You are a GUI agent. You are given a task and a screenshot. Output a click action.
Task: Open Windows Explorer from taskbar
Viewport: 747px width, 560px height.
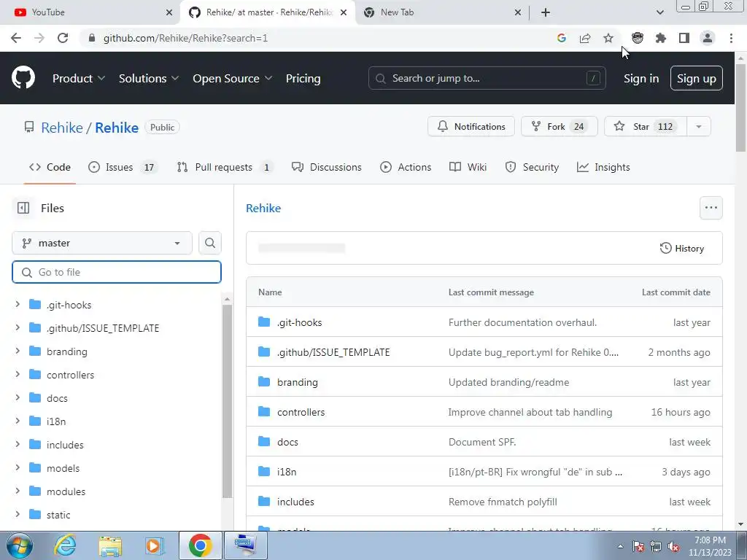tap(110, 545)
